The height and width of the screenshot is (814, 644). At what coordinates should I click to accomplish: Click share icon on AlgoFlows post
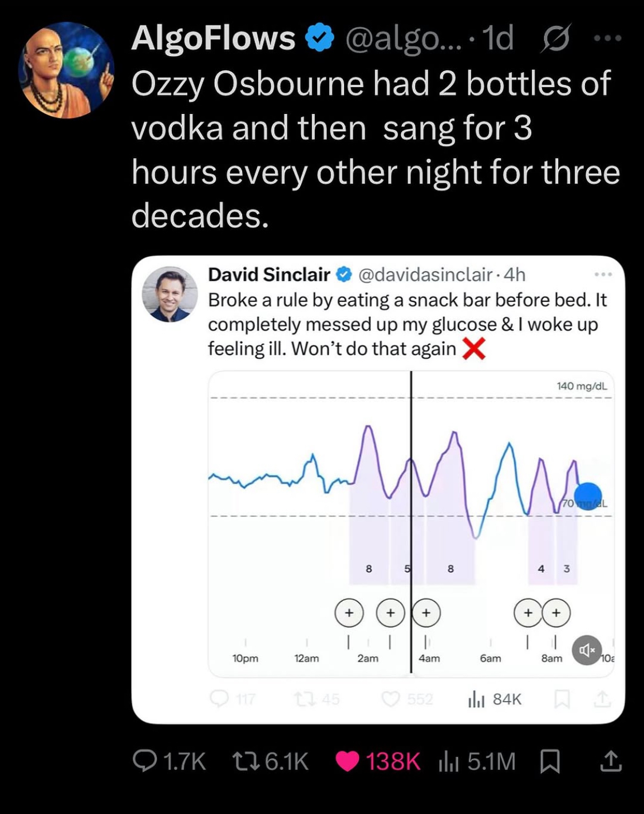coord(610,761)
